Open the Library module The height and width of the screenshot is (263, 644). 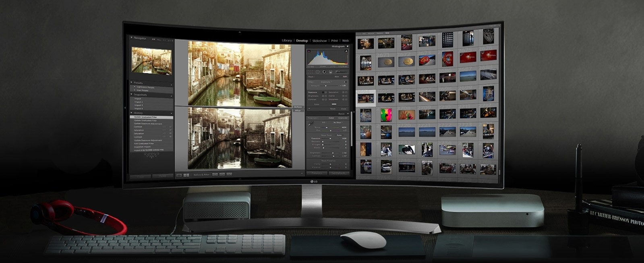(287, 41)
